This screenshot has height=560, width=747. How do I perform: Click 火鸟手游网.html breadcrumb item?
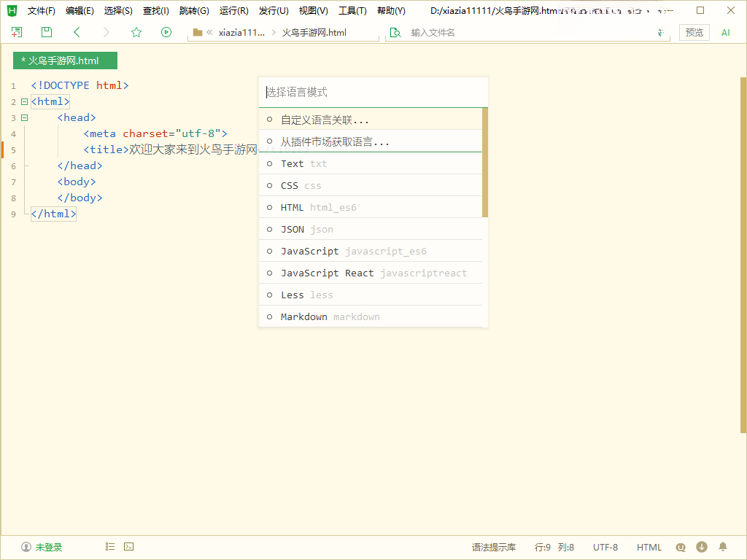[314, 32]
